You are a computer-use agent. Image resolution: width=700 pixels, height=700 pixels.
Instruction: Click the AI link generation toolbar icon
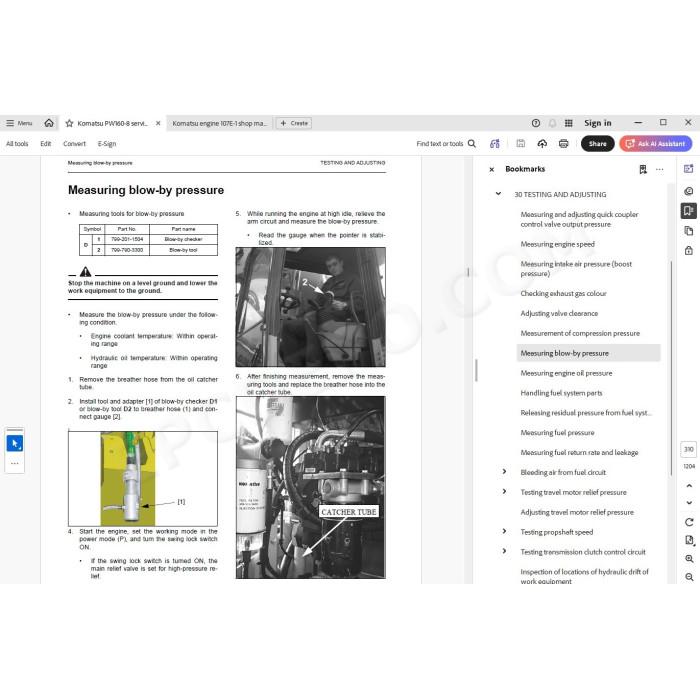point(495,144)
